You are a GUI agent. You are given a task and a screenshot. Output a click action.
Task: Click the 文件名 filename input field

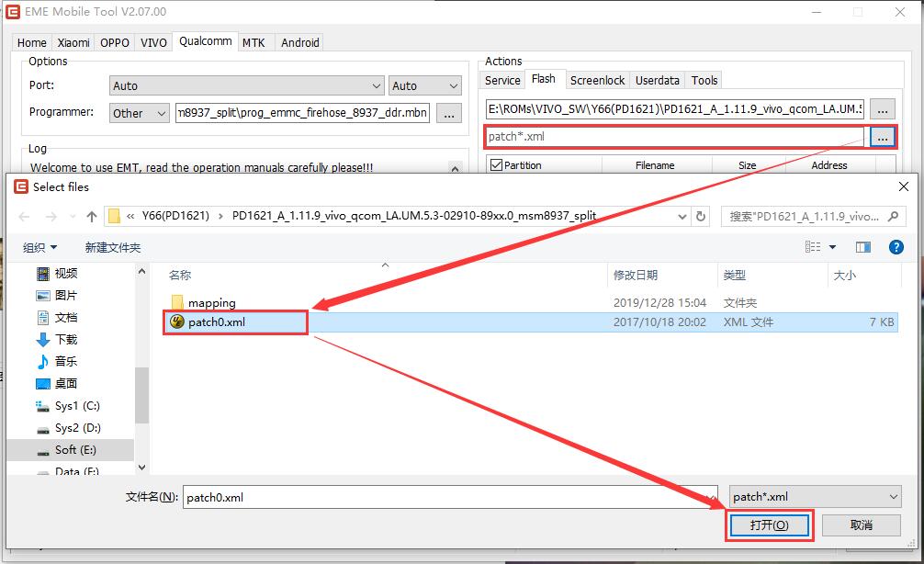coord(450,497)
